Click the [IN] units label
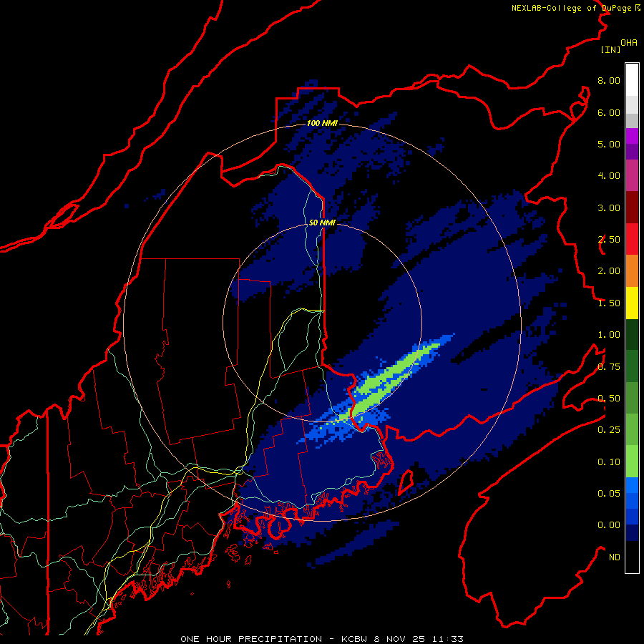This screenshot has width=644, height=644. click(x=610, y=49)
